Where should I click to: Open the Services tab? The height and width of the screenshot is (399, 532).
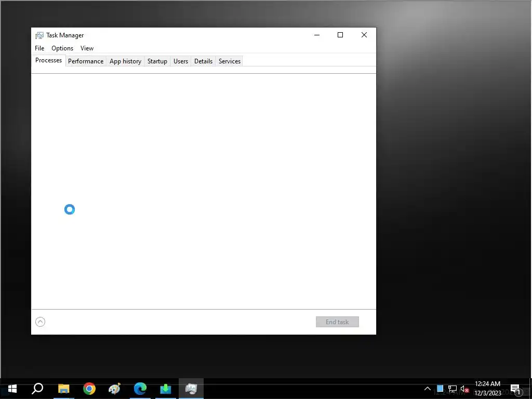(229, 61)
